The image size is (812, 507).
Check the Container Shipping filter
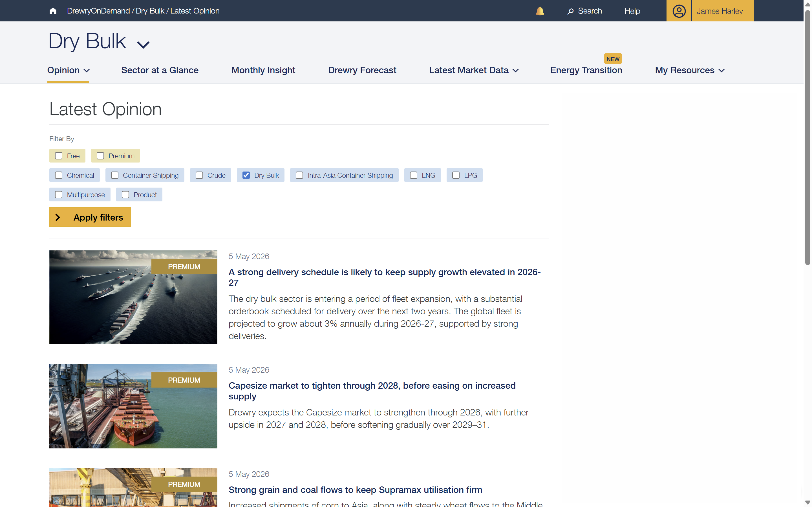[115, 175]
